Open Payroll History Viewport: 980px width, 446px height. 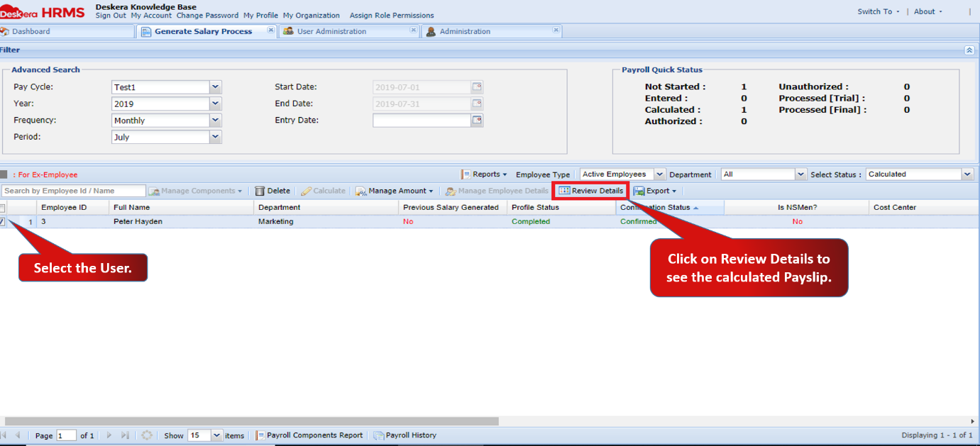[405, 435]
